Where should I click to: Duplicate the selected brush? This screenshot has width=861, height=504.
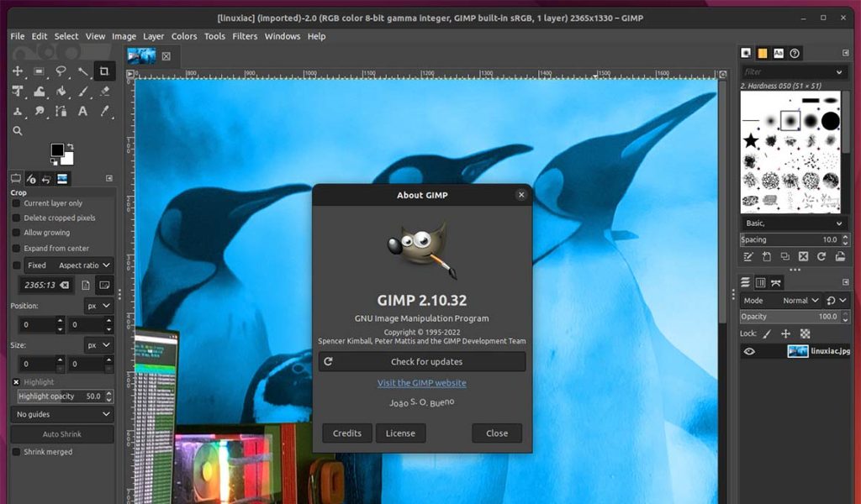785,257
